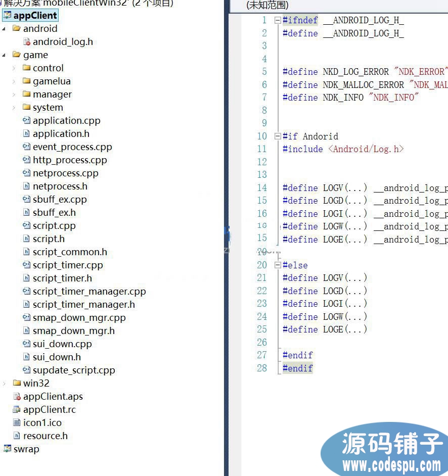
Task: Select script_timer.h in the tree
Action: pyautogui.click(x=62, y=278)
